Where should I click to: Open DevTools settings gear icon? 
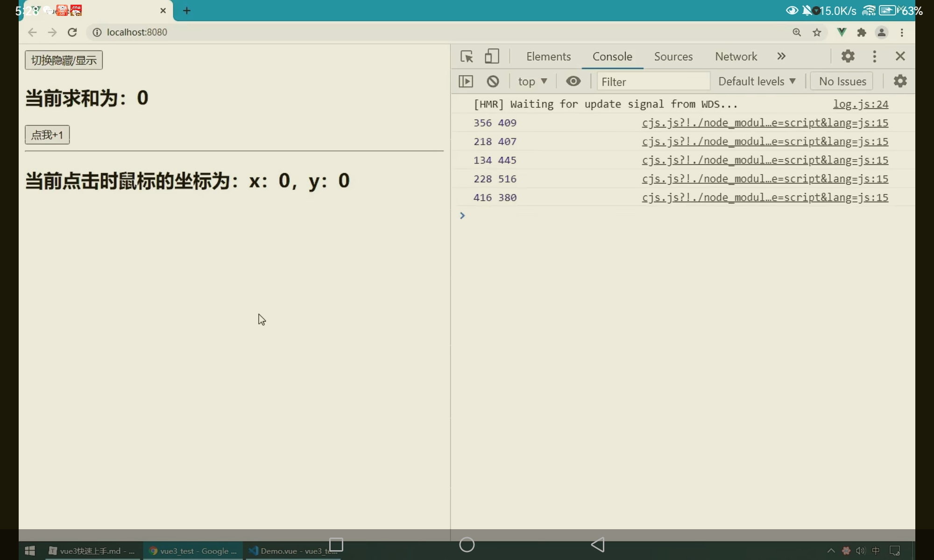coord(848,56)
